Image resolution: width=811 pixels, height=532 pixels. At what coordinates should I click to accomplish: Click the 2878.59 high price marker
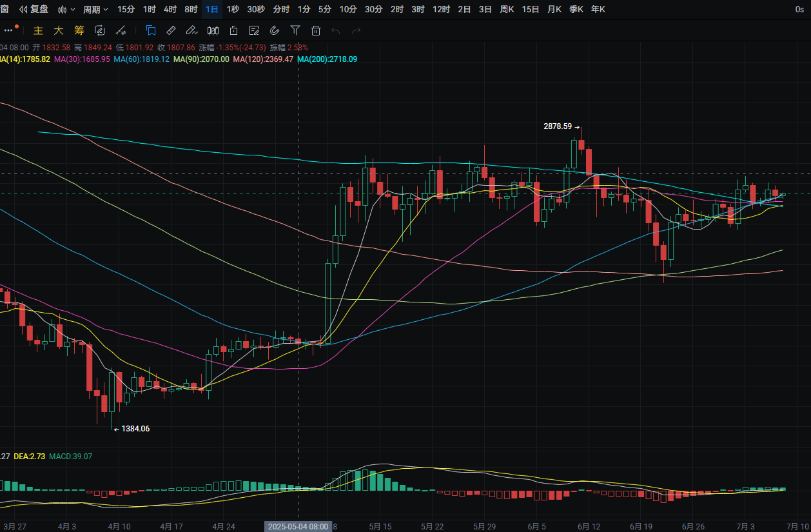point(558,127)
